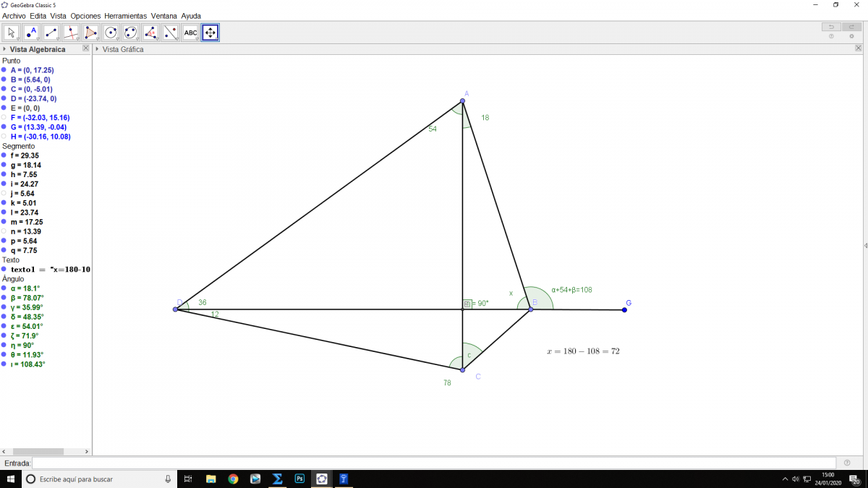Screen dimensions: 868x488
Task: Close the Vista Algebraica panel
Action: (x=86, y=48)
